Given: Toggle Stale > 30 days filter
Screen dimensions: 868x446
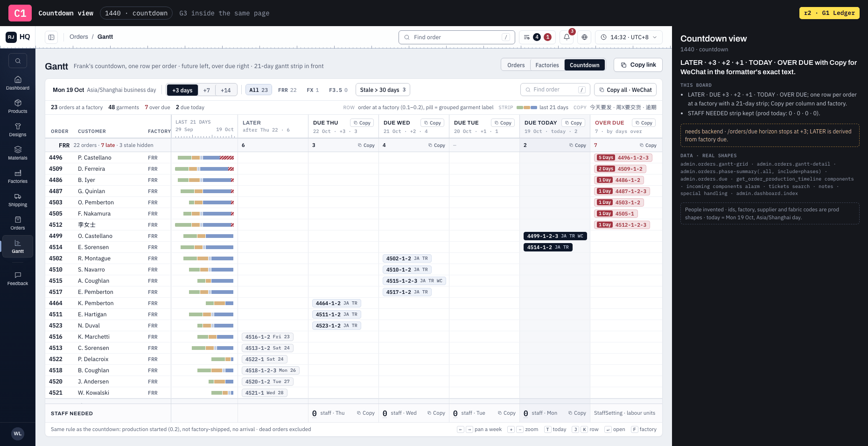Looking at the screenshot, I should (383, 90).
